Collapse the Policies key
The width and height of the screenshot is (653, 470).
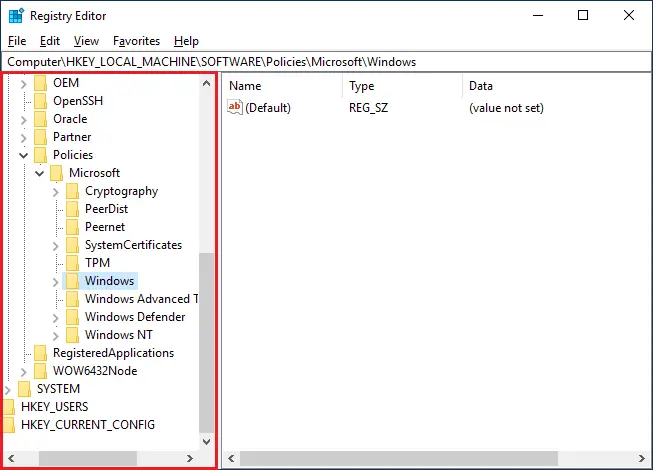(x=24, y=156)
